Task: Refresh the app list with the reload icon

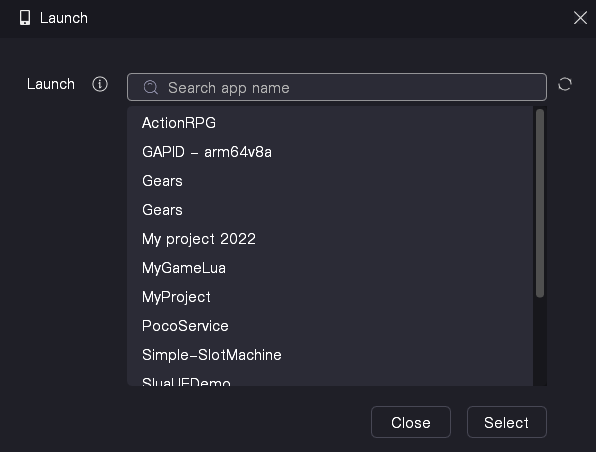Action: click(x=565, y=84)
